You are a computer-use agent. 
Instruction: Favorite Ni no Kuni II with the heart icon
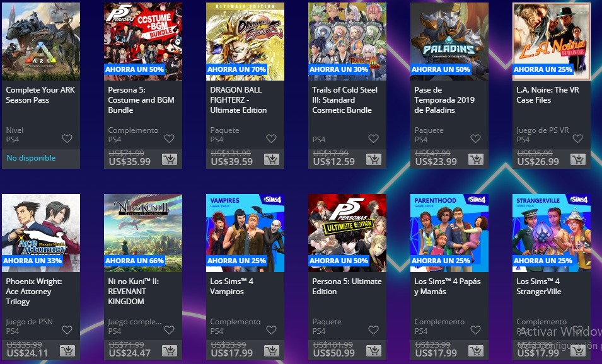[x=170, y=330]
